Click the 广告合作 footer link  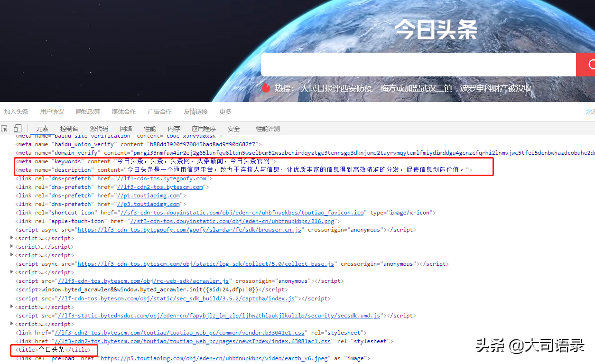[x=160, y=112]
